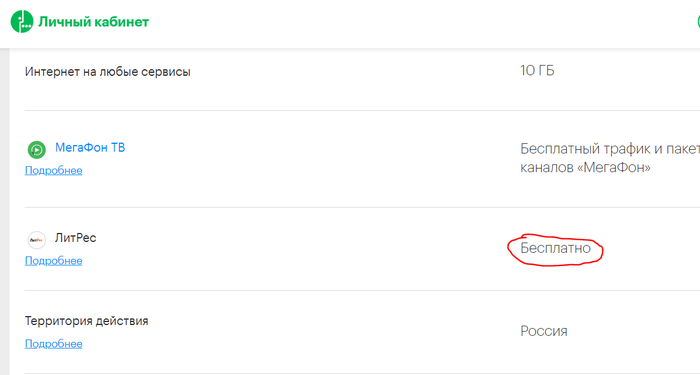Click the round ЛитРес logo icon
Viewport: 700px width, 375px height.
click(37, 240)
